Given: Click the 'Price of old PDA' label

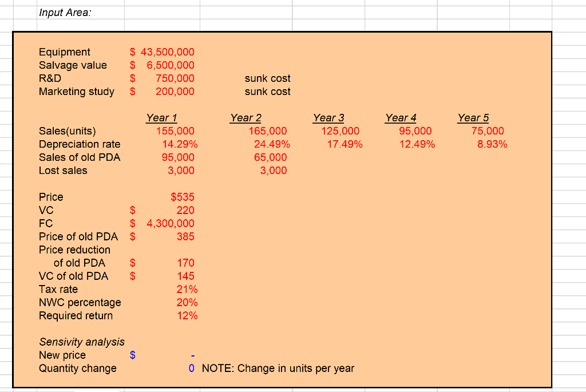Looking at the screenshot, I should coord(78,236).
